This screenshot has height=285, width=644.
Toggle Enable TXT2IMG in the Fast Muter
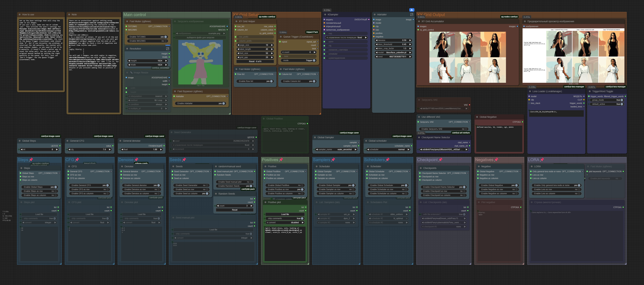point(165,37)
